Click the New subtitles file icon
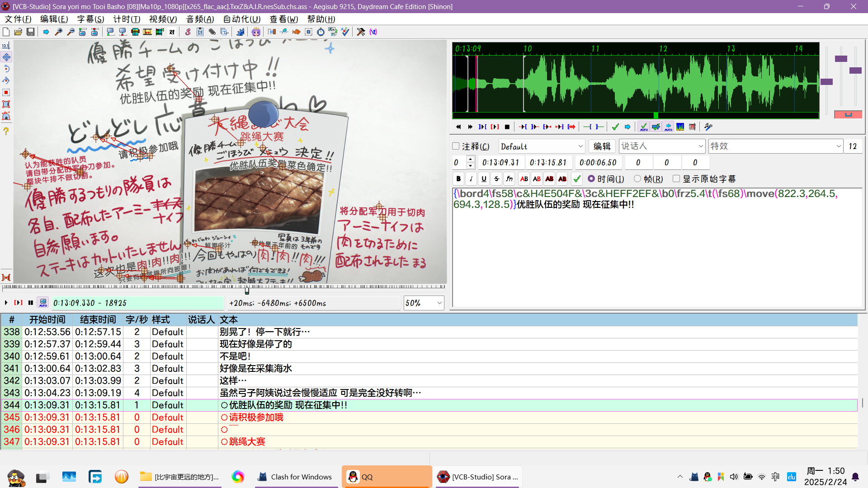 6,32
